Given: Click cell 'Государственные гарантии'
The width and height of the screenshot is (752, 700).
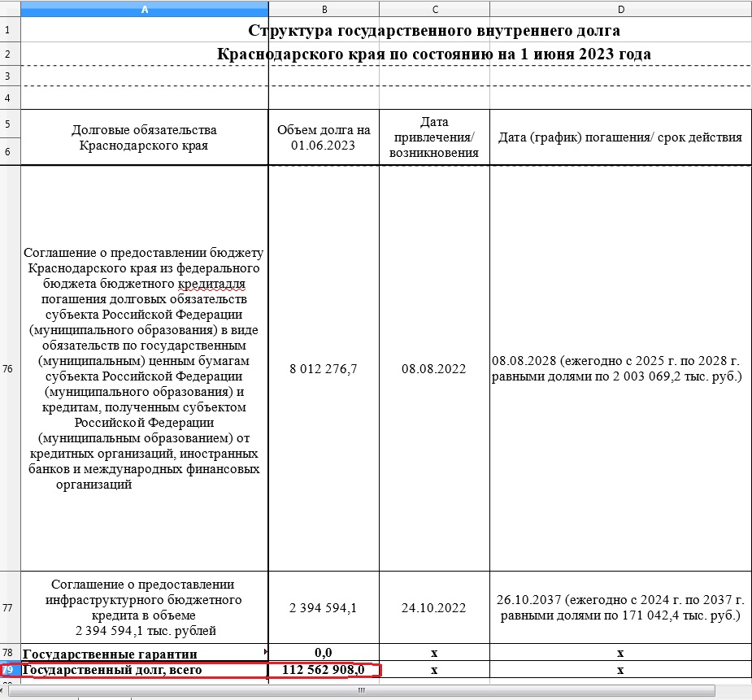Looking at the screenshot, I should point(144,653).
